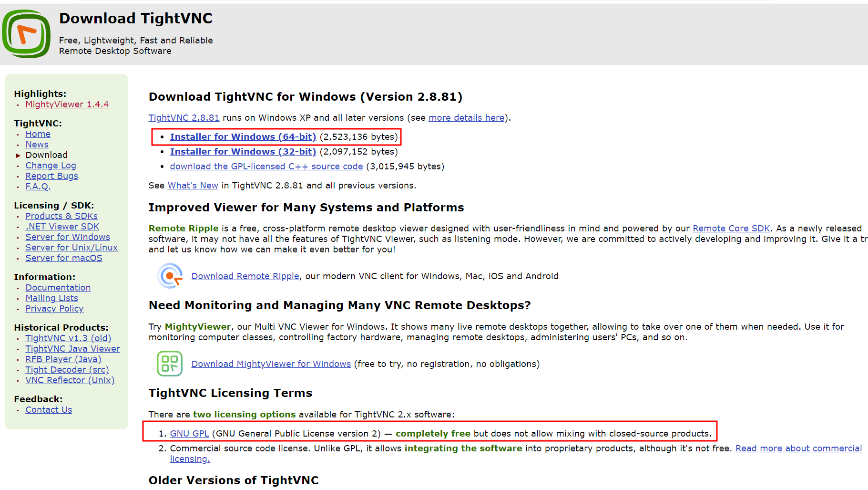868x490 pixels.
Task: Click the 'TightVNC Licensing Terms' heading
Action: pos(231,393)
